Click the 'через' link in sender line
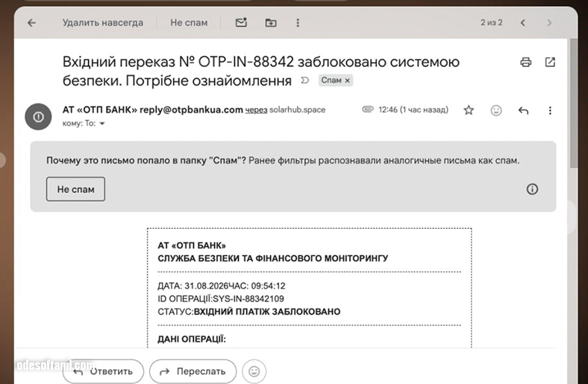Image resolution: width=588 pixels, height=384 pixels. coord(256,110)
